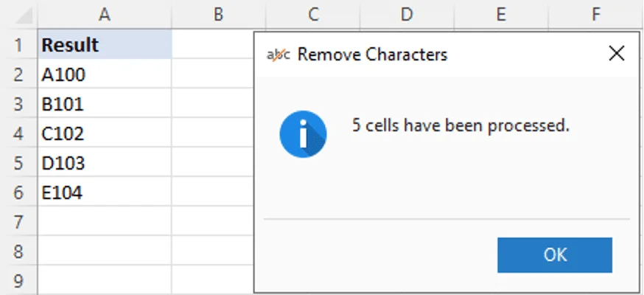
Task: Select row 9 header
Action: (18, 280)
